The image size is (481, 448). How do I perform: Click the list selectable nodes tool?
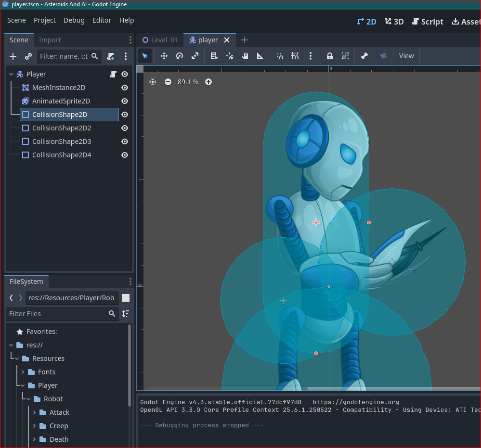tap(214, 56)
